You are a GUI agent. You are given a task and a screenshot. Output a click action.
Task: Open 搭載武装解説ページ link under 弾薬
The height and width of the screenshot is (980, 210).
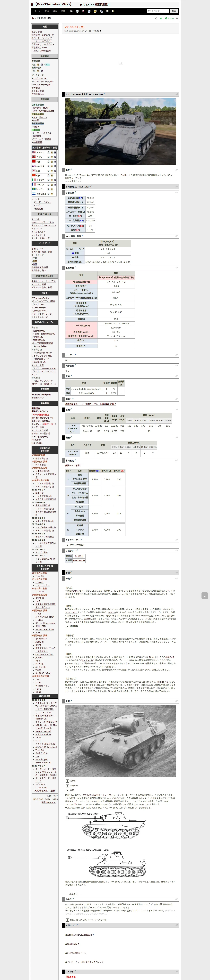(x=91, y=404)
